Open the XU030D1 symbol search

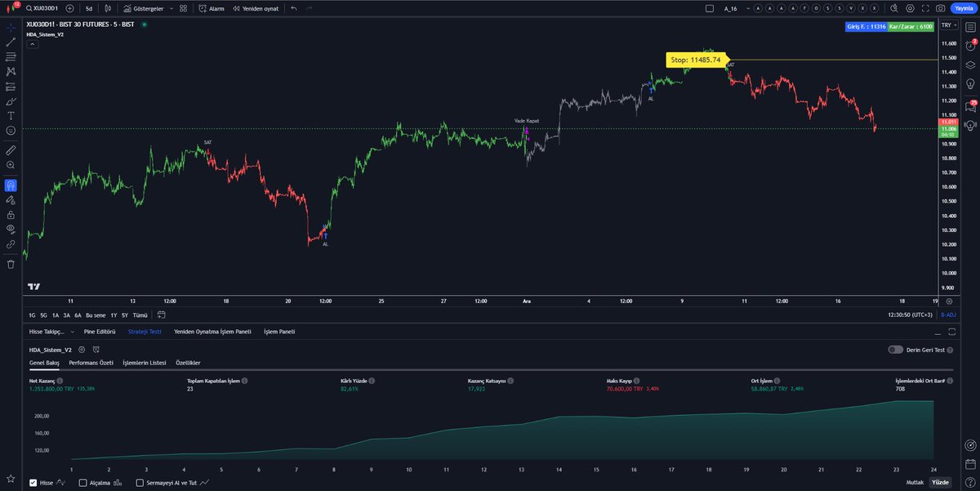click(42, 8)
